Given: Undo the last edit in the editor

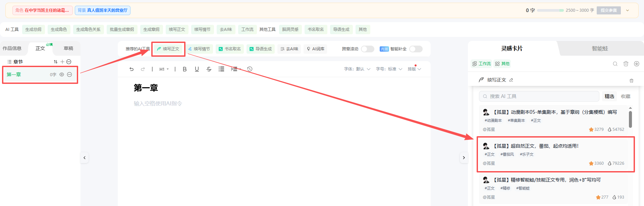Looking at the screenshot, I should 131,69.
